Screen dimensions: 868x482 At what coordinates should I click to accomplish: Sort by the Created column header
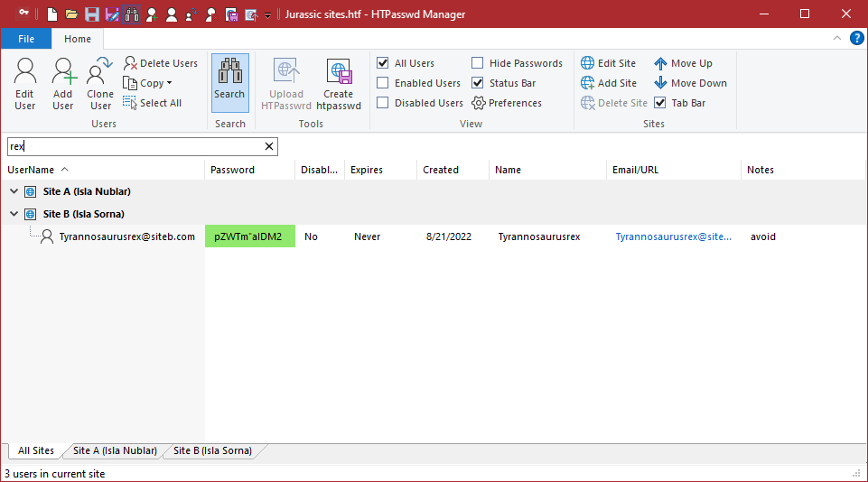click(x=453, y=170)
